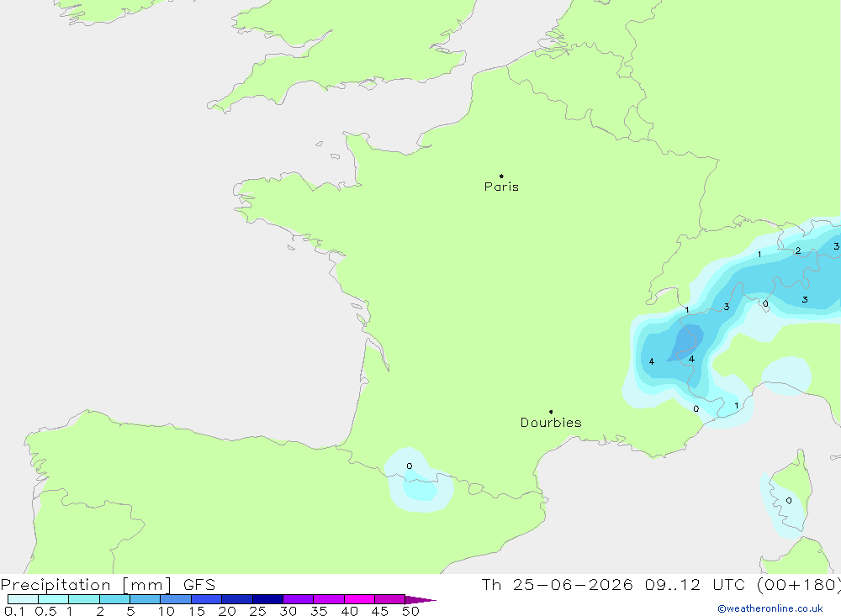
Task: Pick the 5–10 mm legend color swatch
Action: click(145, 599)
